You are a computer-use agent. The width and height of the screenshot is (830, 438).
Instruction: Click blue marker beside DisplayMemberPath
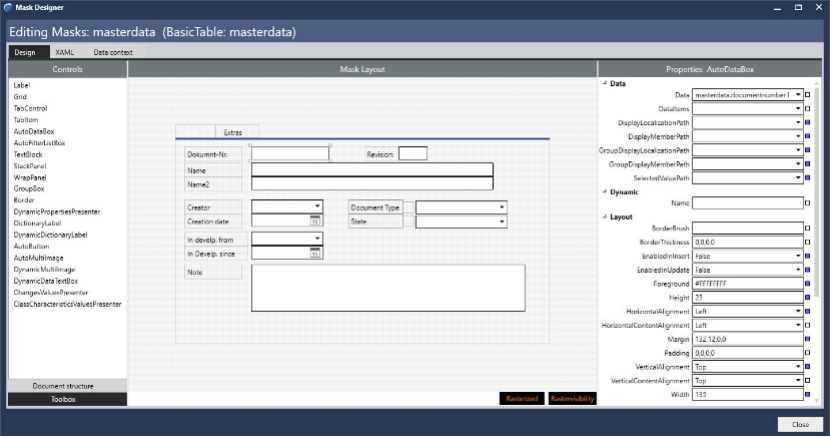[807, 136]
